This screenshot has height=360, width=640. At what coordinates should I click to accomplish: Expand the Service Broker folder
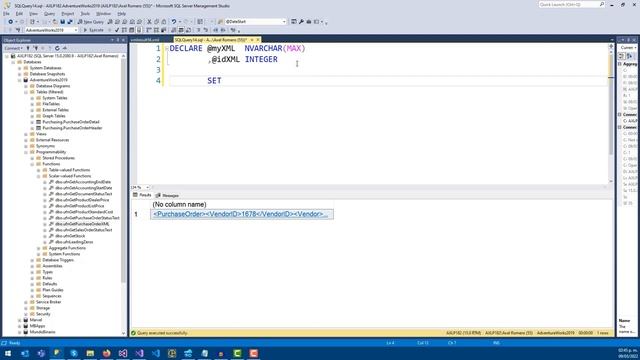(x=26, y=302)
